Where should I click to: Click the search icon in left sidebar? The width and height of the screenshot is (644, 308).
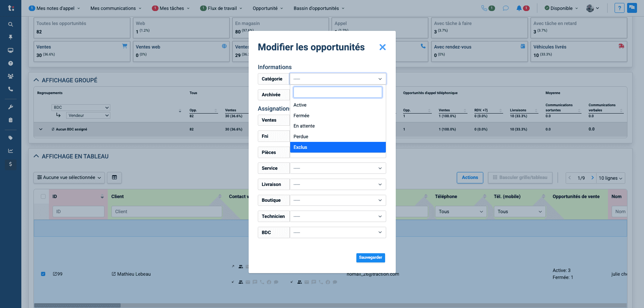[x=11, y=24]
